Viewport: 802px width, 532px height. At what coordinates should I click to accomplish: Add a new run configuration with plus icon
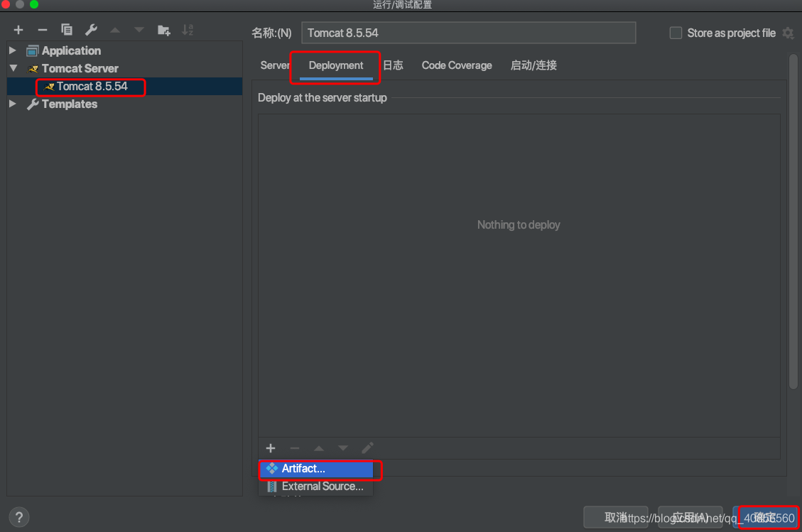(x=18, y=30)
